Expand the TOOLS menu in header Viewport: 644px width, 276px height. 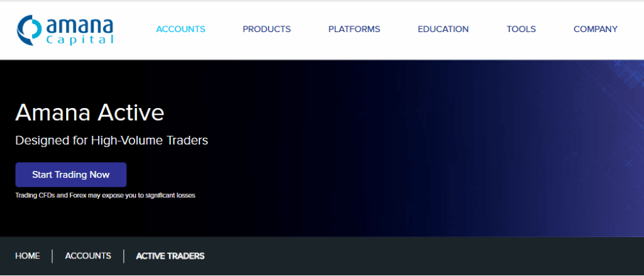point(521,29)
